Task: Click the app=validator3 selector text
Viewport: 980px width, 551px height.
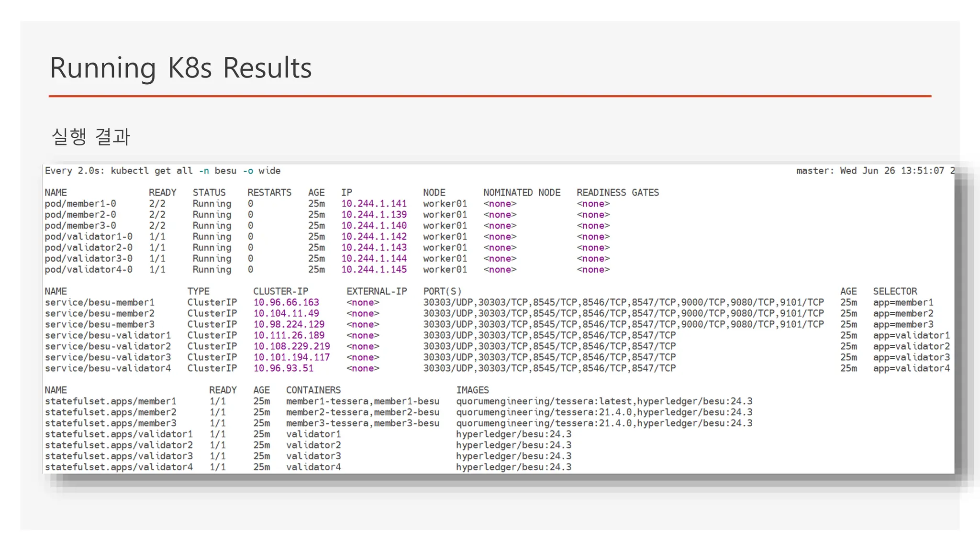Action: (x=911, y=358)
